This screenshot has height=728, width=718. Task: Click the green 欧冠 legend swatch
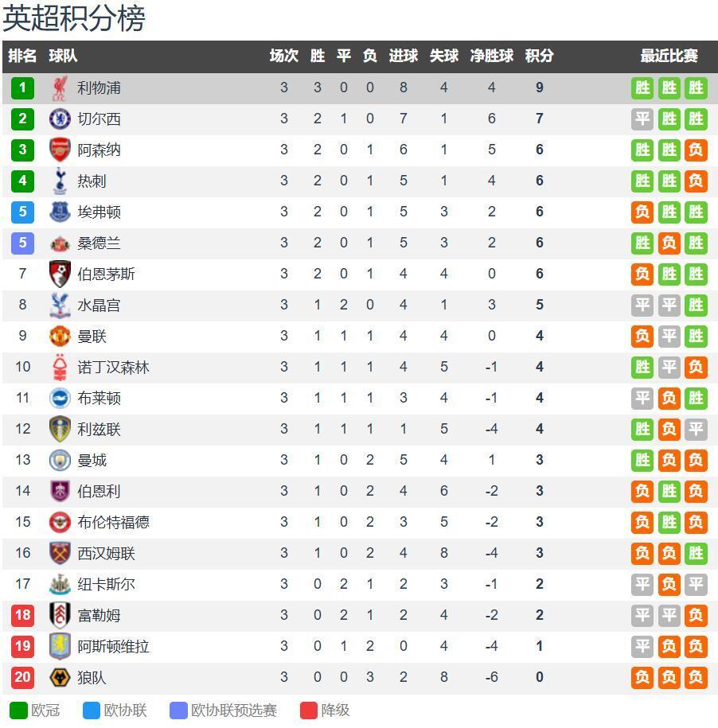coord(18,710)
